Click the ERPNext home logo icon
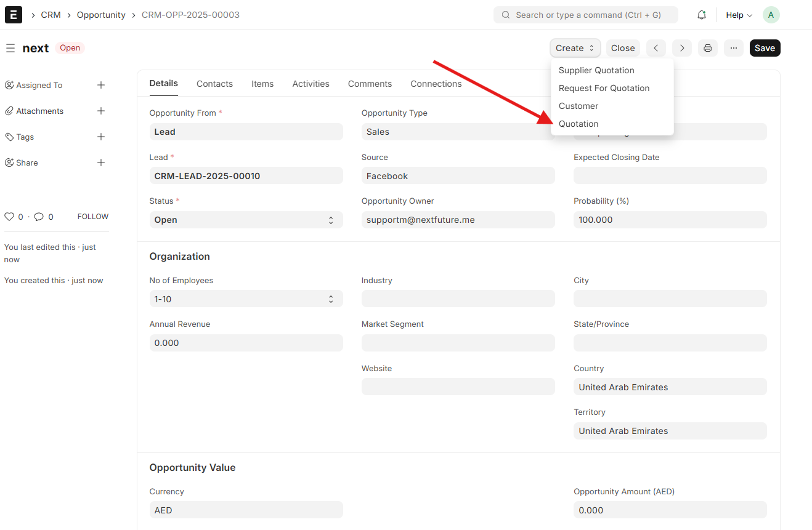 [14, 15]
